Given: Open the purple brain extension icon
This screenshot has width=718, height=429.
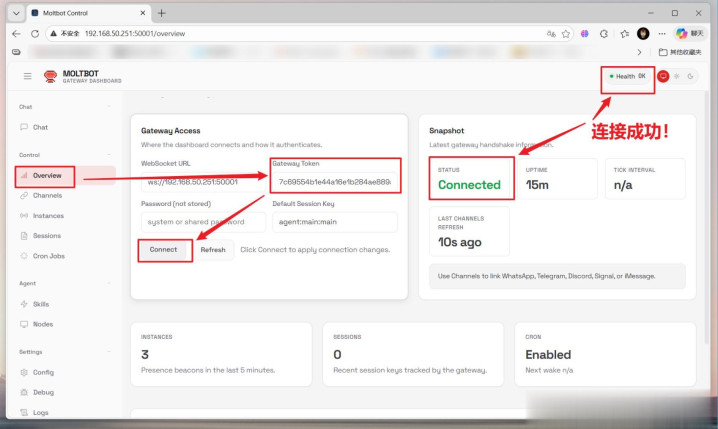Looking at the screenshot, I should (585, 33).
